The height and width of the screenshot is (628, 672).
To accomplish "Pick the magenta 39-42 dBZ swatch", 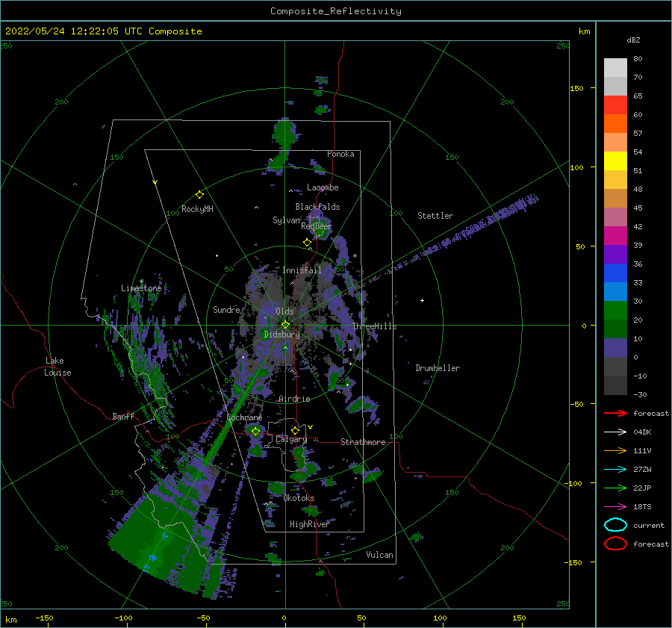I will (615, 235).
